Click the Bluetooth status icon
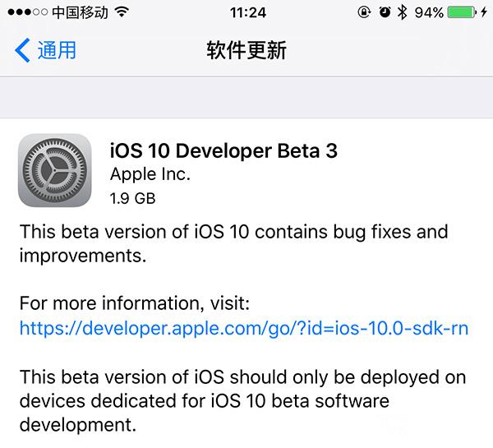 (403, 13)
